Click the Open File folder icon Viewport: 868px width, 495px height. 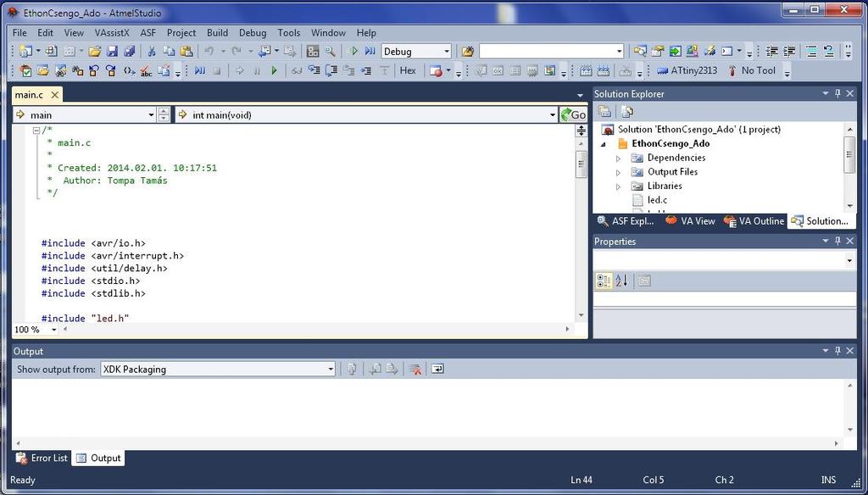coord(95,52)
